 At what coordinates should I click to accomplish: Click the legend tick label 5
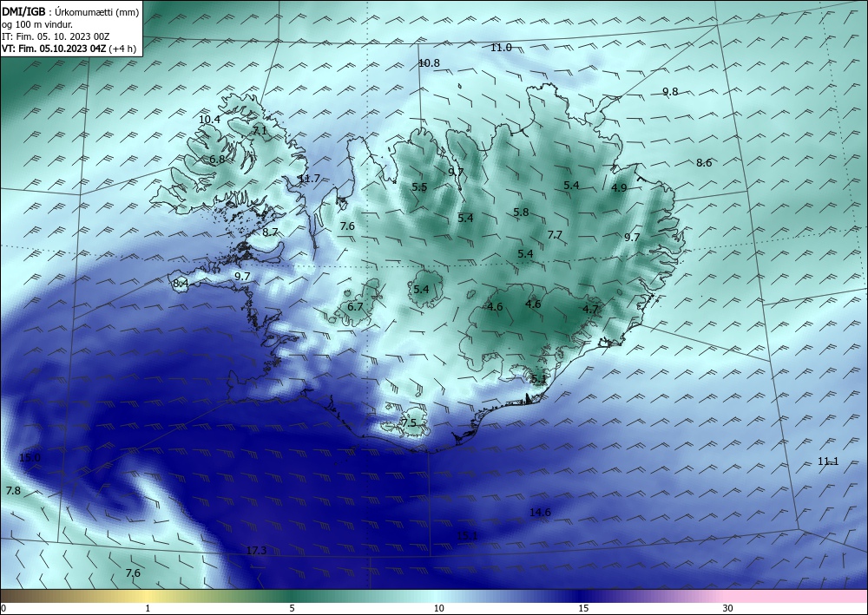(292, 609)
